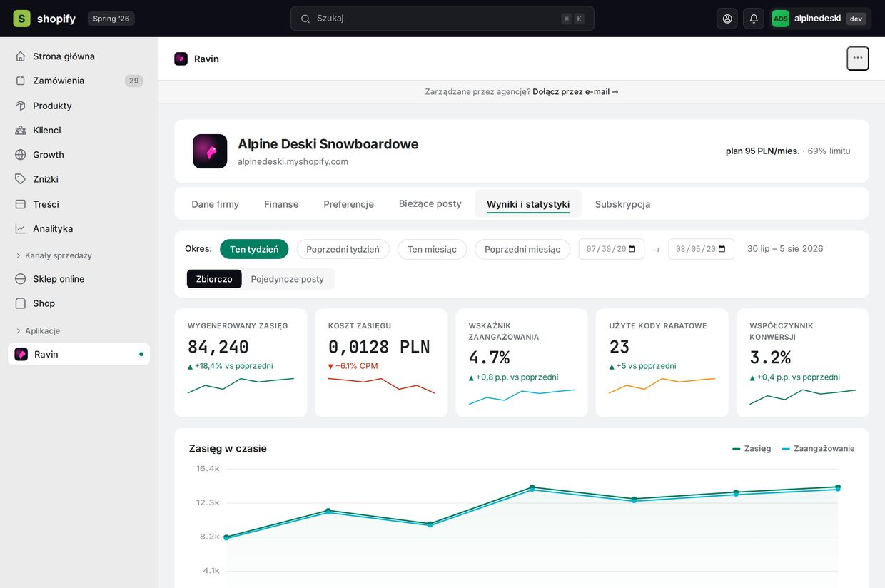The width and height of the screenshot is (885, 588).
Task: Open Analityka in the sidebar
Action: [x=79, y=228]
